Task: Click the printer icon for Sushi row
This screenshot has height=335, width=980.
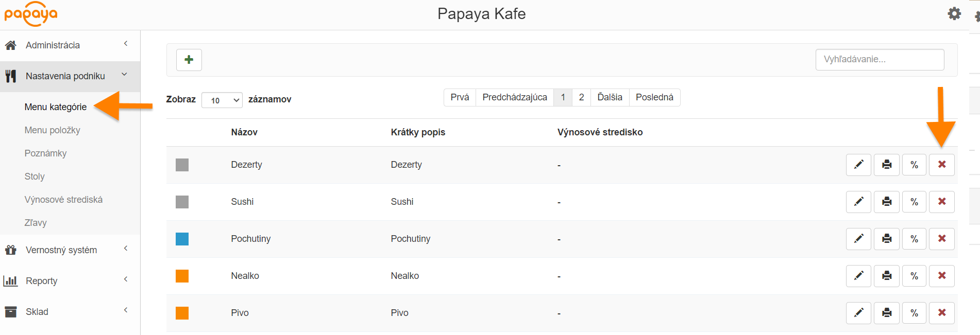Action: click(886, 202)
